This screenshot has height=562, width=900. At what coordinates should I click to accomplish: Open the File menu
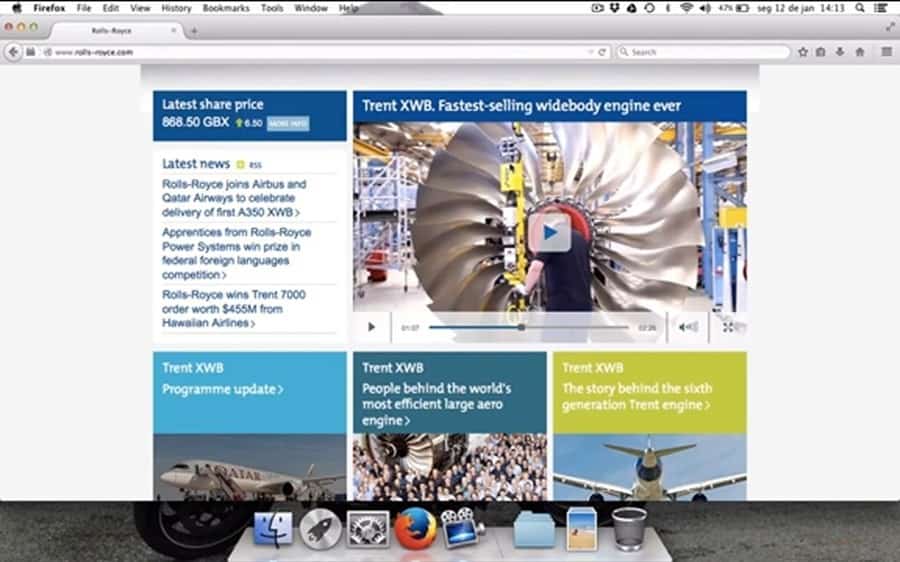tap(84, 8)
